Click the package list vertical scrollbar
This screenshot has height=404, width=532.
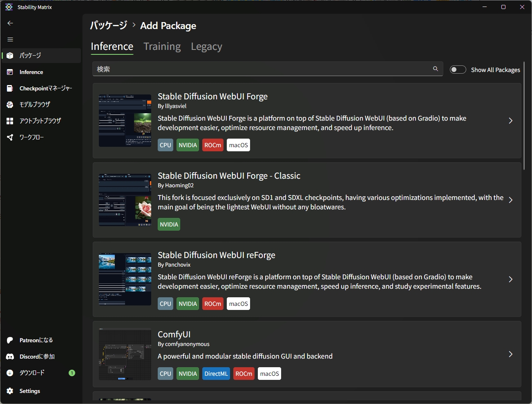[x=524, y=116]
